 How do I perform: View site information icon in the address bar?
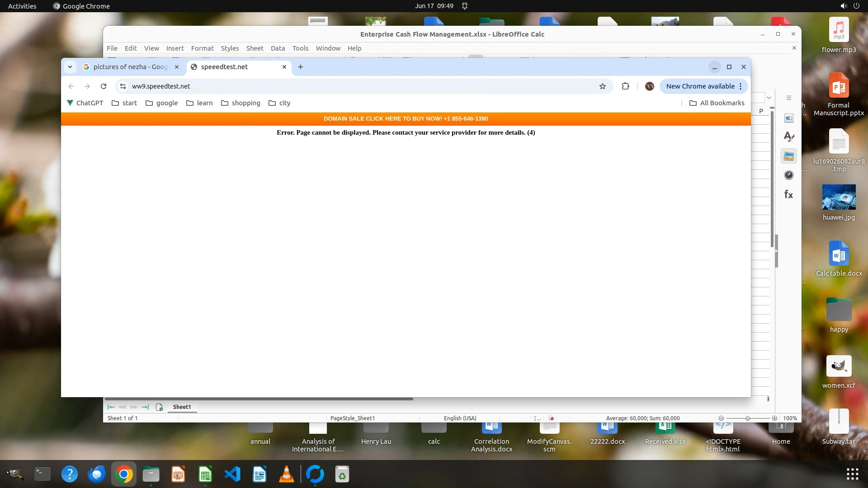tap(123, 86)
